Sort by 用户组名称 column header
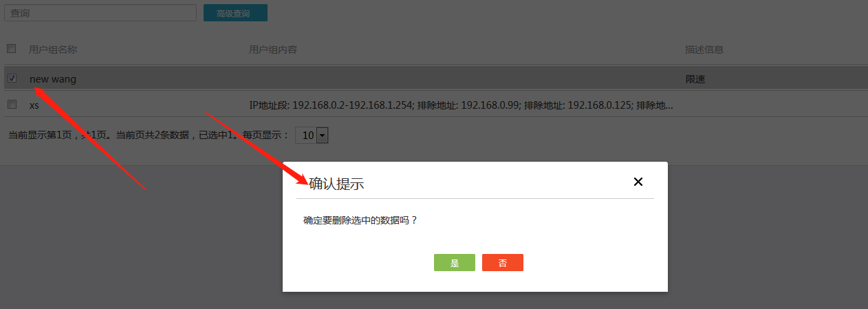 coord(53,50)
